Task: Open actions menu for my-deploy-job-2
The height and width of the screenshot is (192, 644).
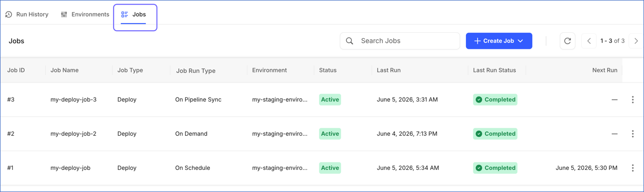Action: 632,134
